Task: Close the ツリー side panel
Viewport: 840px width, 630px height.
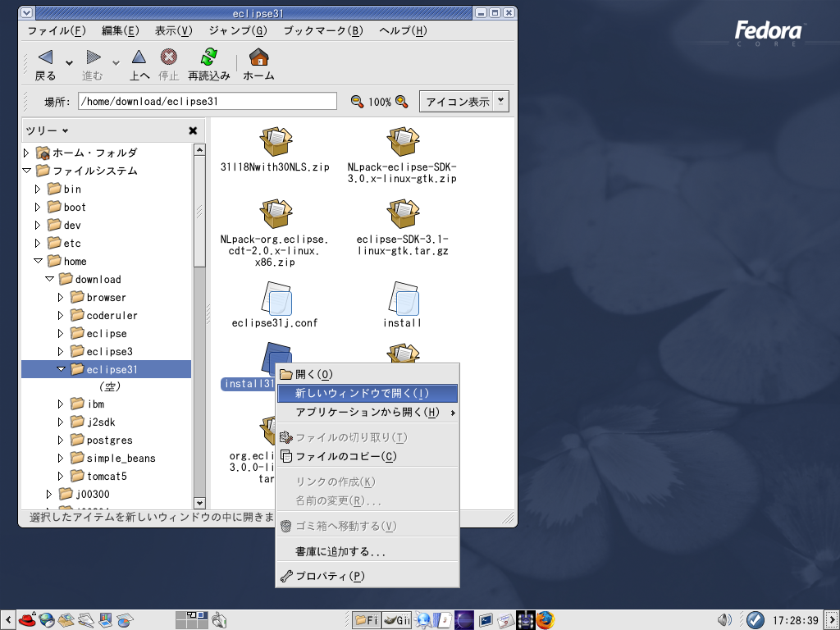Action: click(x=193, y=130)
